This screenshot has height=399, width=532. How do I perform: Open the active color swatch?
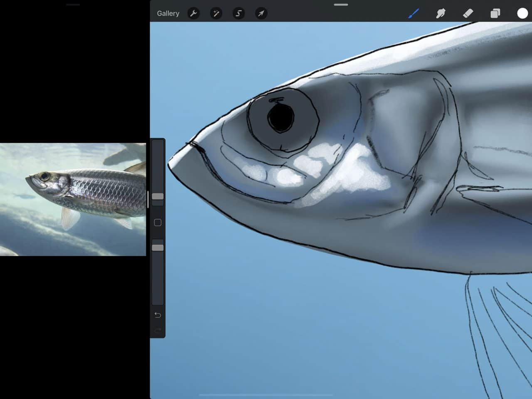tap(522, 13)
